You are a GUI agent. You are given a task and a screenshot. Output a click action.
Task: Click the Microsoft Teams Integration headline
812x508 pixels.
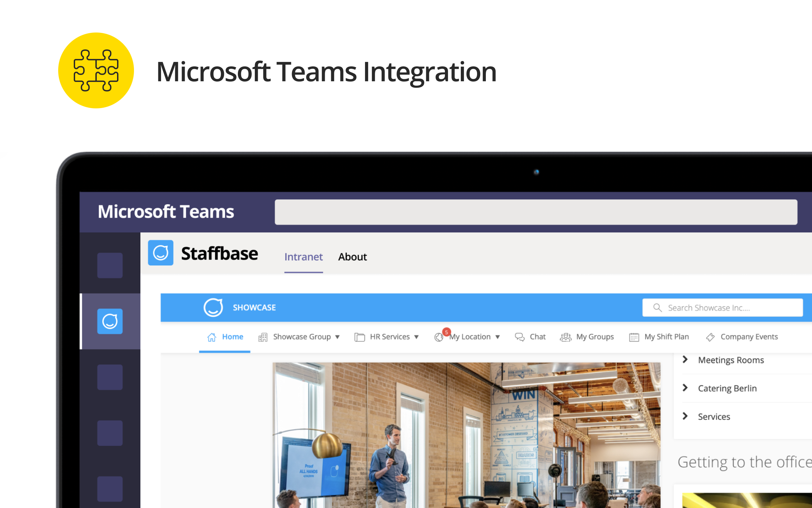(326, 72)
